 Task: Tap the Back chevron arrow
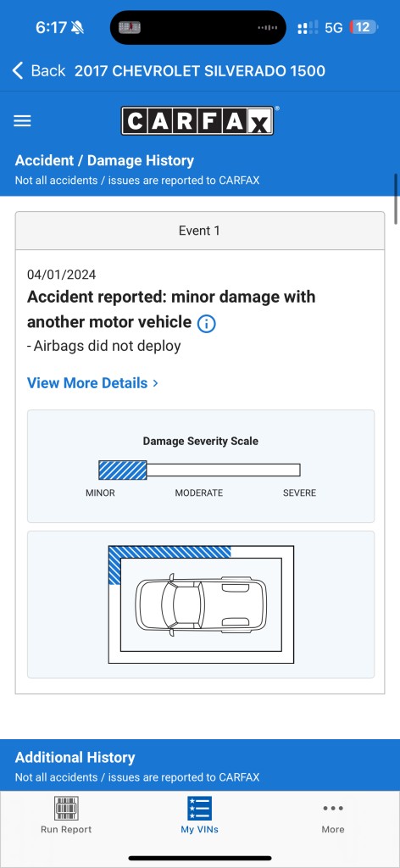click(18, 71)
